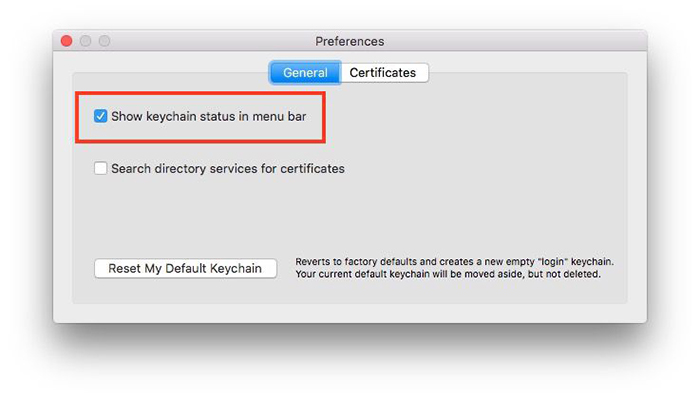
Task: Click Reset My Default Keychain button
Action: (x=185, y=268)
